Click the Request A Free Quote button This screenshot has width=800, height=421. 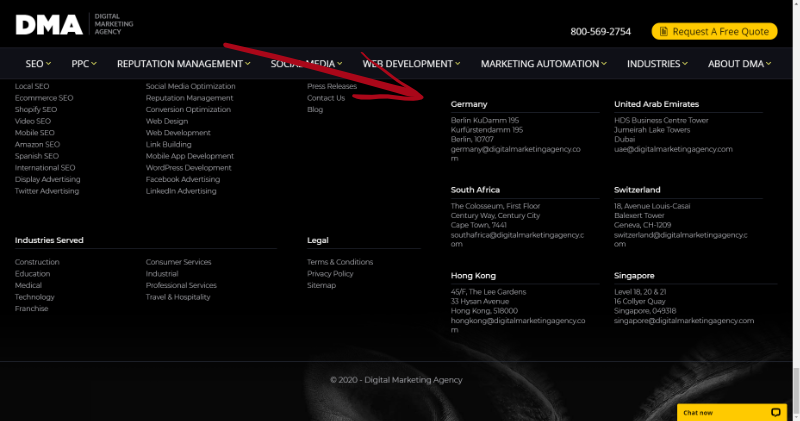(x=714, y=31)
